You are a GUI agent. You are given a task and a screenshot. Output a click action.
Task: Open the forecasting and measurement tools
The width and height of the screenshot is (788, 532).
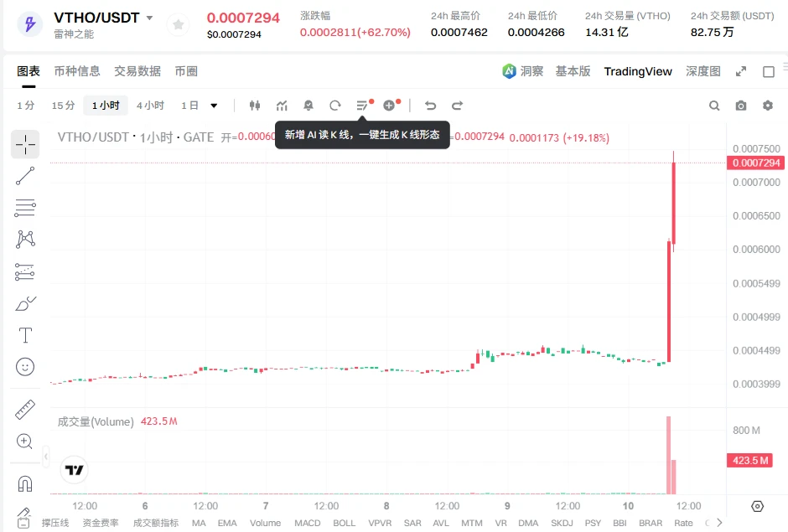pyautogui.click(x=25, y=271)
